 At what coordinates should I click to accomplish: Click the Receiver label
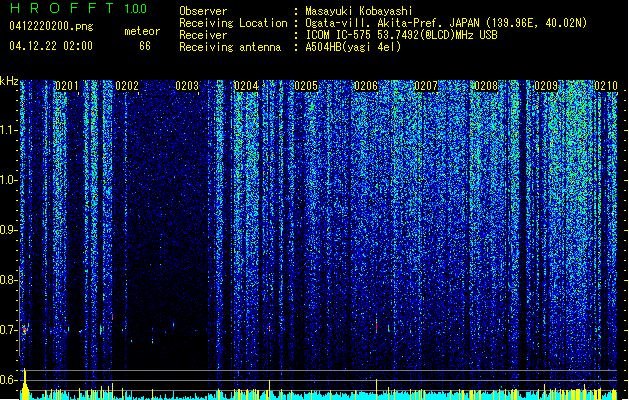[203, 35]
